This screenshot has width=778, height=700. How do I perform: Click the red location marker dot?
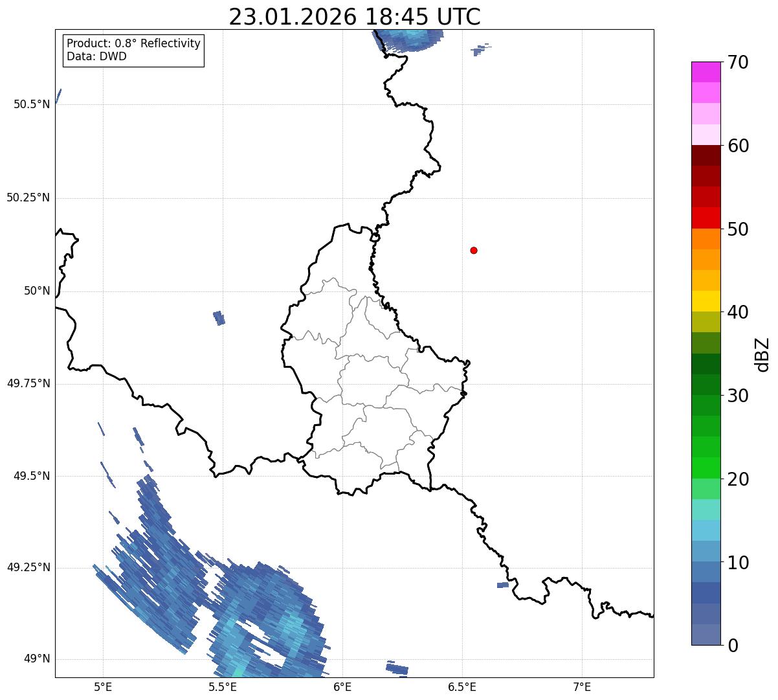(474, 250)
